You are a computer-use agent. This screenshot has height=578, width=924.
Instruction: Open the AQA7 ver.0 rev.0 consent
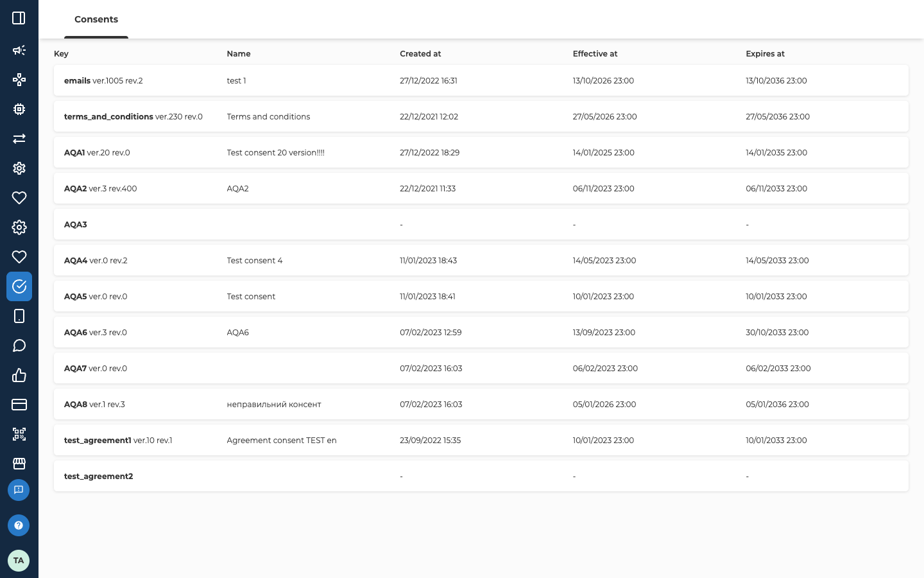tap(481, 368)
